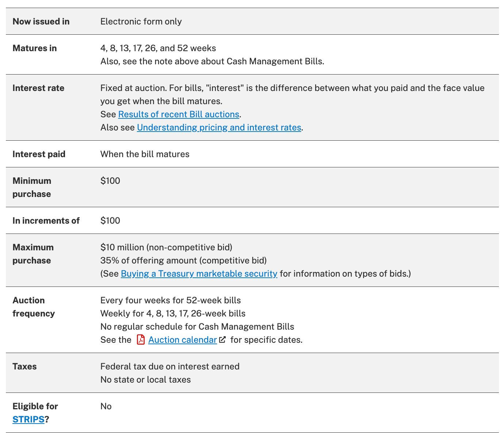
Task: Open Results of recent Bill auctions link
Action: click(x=179, y=114)
